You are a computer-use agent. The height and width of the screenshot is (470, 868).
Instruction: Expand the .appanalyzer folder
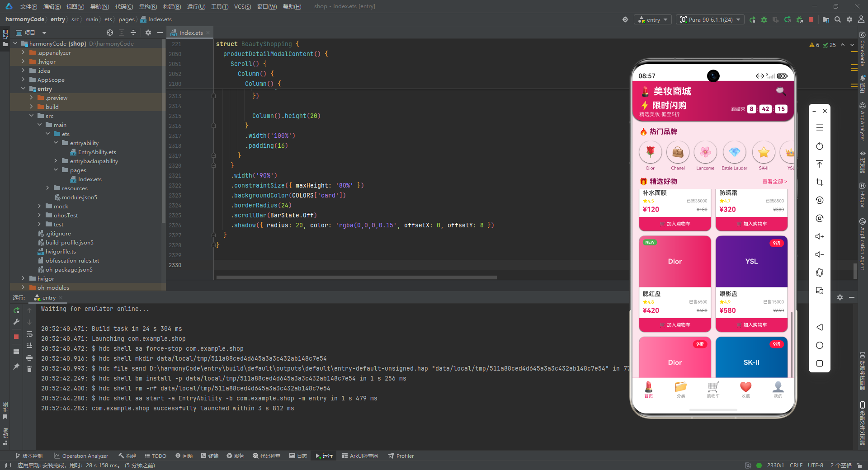[23, 52]
